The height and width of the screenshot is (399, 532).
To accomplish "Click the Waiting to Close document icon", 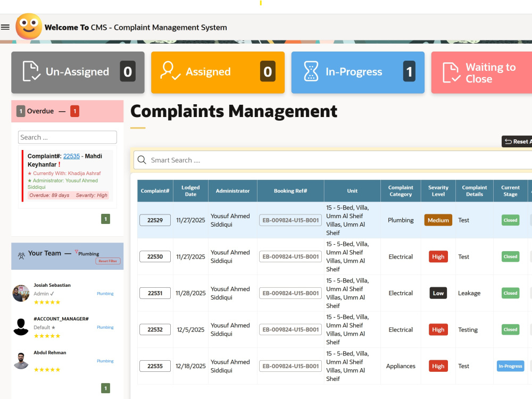I will click(452, 72).
